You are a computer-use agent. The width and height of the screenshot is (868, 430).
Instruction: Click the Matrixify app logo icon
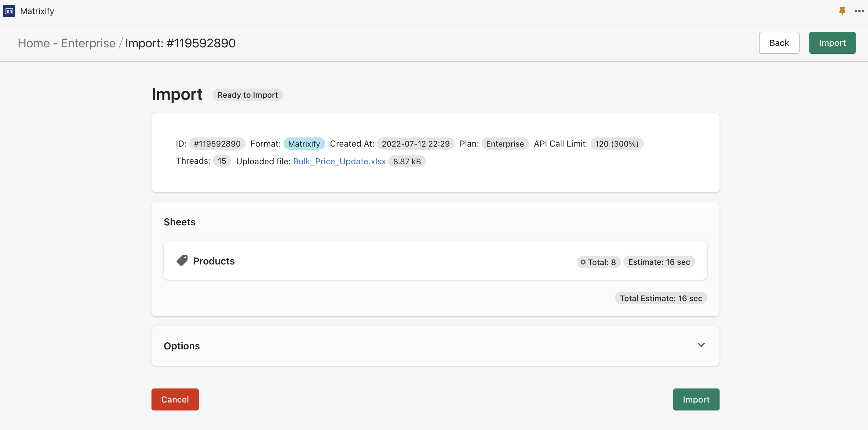tap(9, 11)
